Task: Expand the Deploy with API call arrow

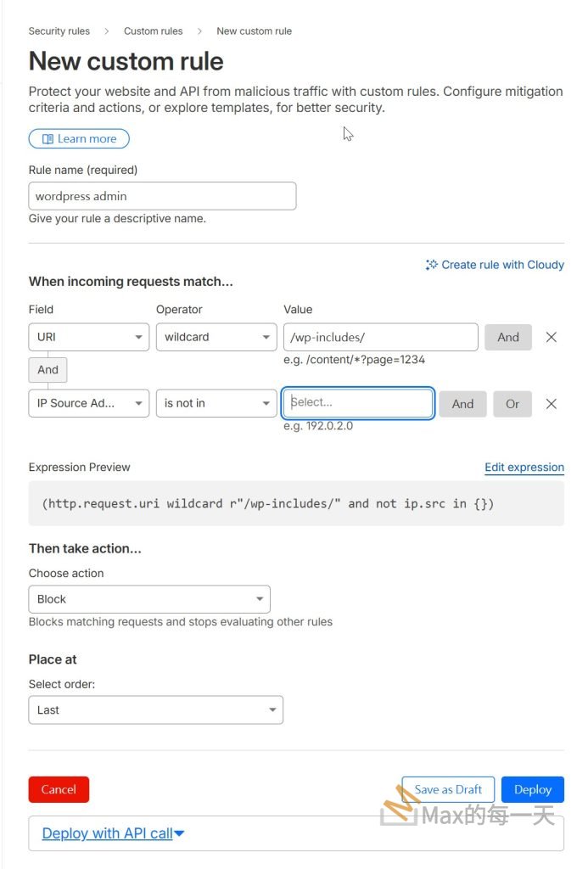Action: tap(179, 834)
